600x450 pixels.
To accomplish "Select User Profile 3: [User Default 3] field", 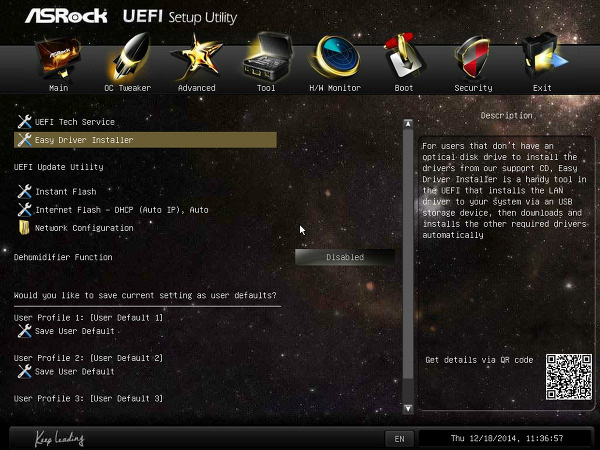I will pos(88,398).
